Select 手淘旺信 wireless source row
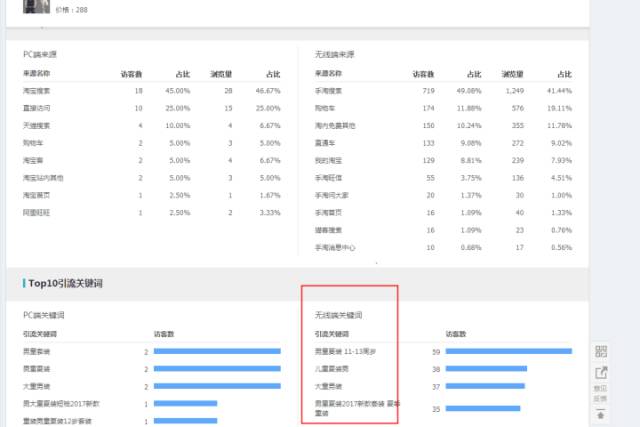The height and width of the screenshot is (427, 640). tap(443, 178)
